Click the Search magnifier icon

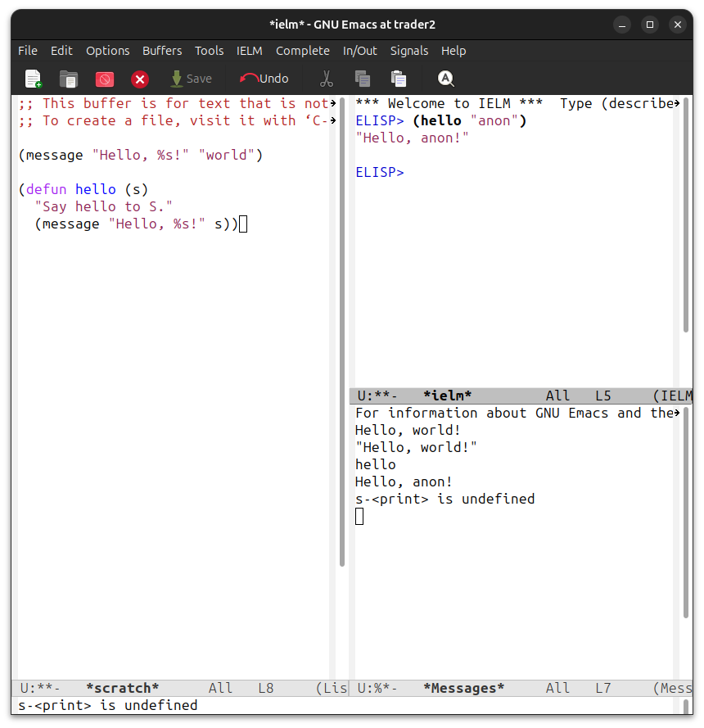pos(445,79)
